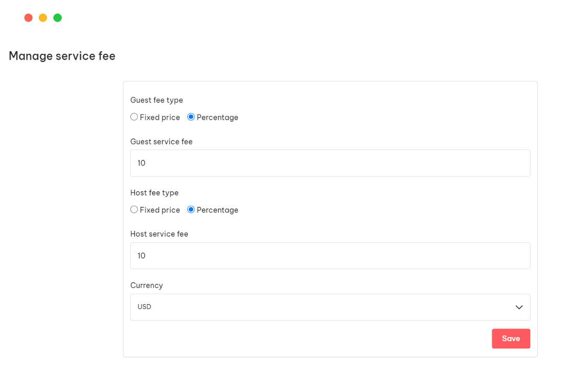Screen dimensions: 588x372
Task: Select the Guest service fee value 10
Action: point(141,162)
